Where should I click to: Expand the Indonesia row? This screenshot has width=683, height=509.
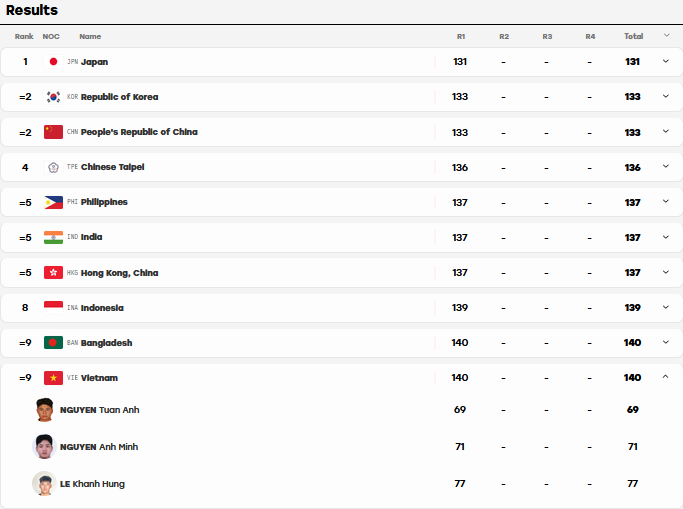tap(666, 307)
